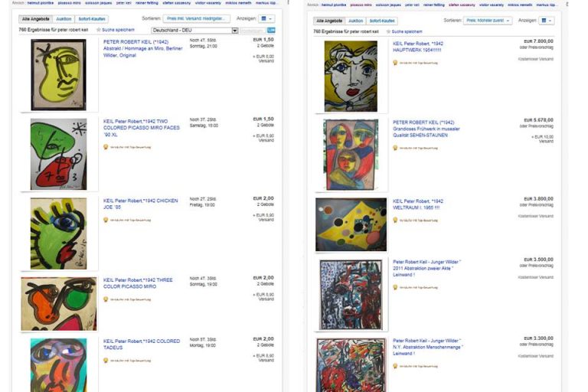Screen dimensions: 588x392
Task: Open right 'Anzeigen' view layout dropdown
Action: [547, 20]
